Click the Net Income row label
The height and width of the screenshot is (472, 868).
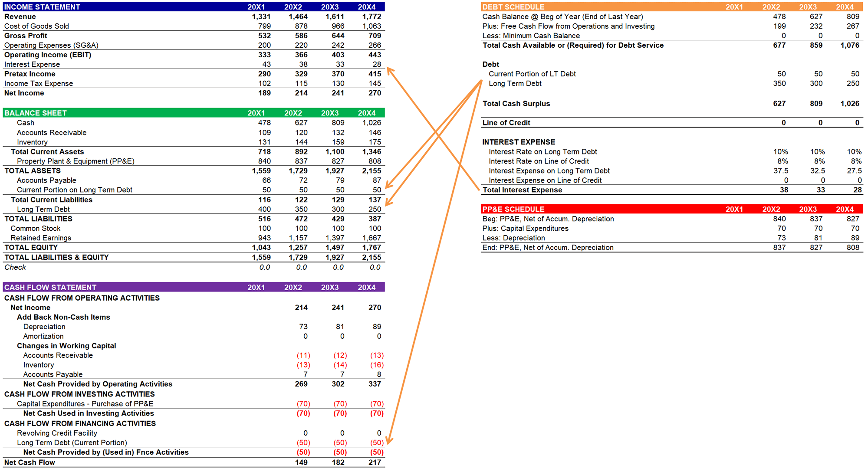(24, 93)
